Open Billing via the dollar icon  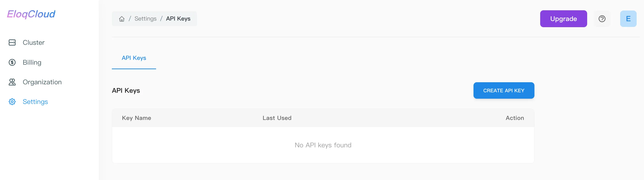12,62
